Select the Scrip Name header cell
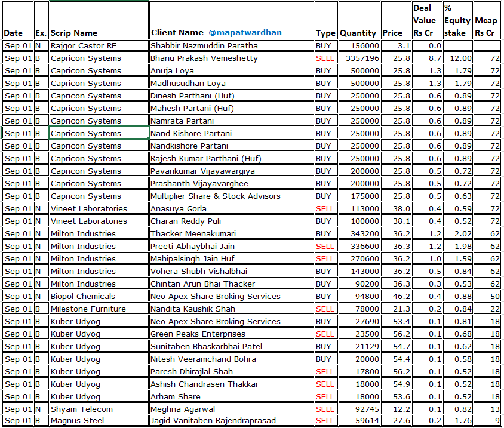This screenshot has width=504, height=428. pyautogui.click(x=99, y=20)
